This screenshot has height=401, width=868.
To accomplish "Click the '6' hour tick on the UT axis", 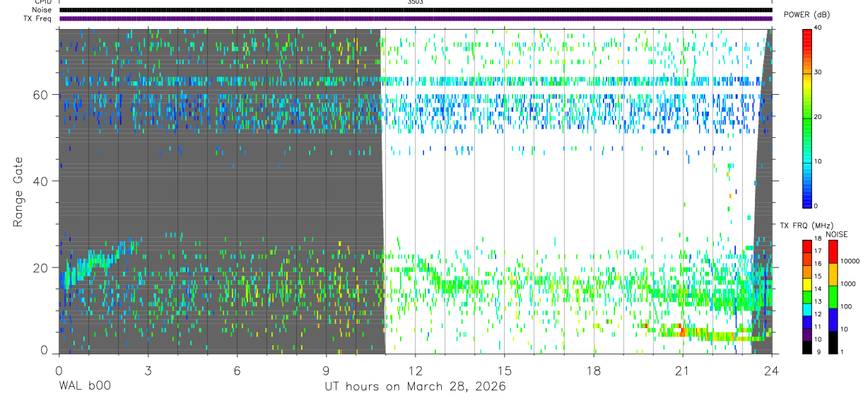I will [x=237, y=370].
